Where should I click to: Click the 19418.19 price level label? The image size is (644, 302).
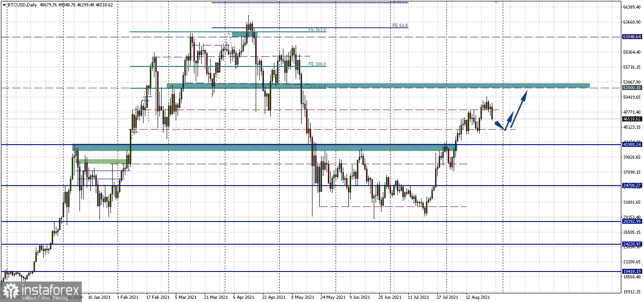pyautogui.click(x=632, y=272)
